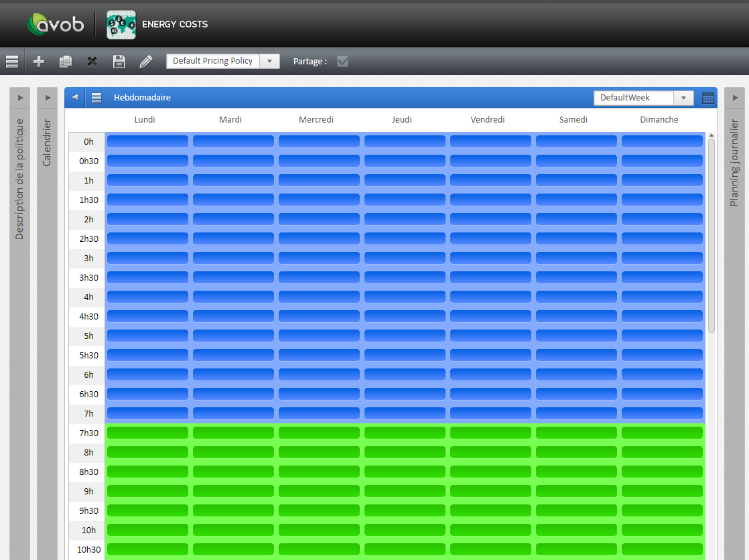Select the 7h30 row label
Screen dimensions: 749x560
click(87, 433)
